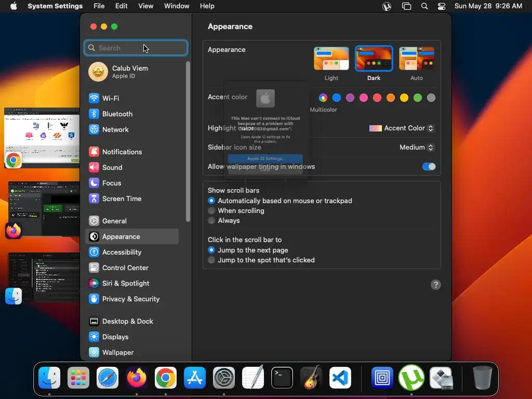Open TextEdit from the Dock
532x399 pixels.
[x=253, y=378]
